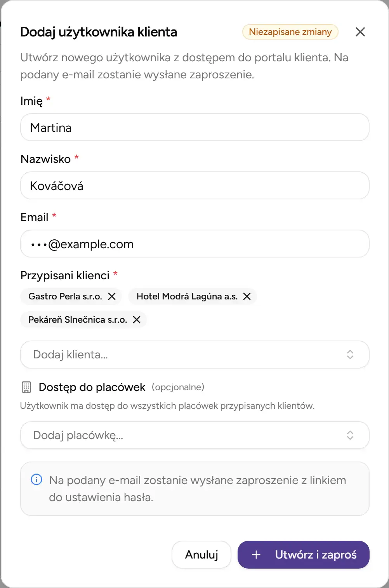389x588 pixels.
Task: Click the required field asterisk next to Email
Action: point(54,215)
